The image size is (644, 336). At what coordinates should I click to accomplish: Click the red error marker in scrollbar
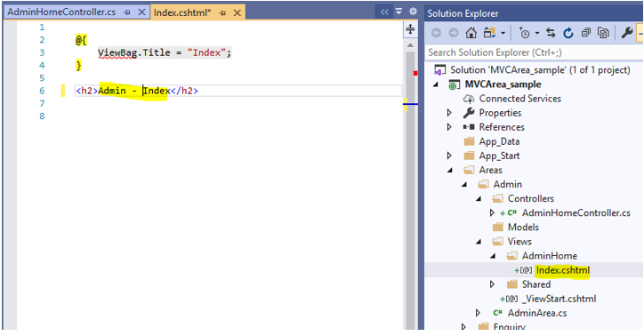pos(415,73)
